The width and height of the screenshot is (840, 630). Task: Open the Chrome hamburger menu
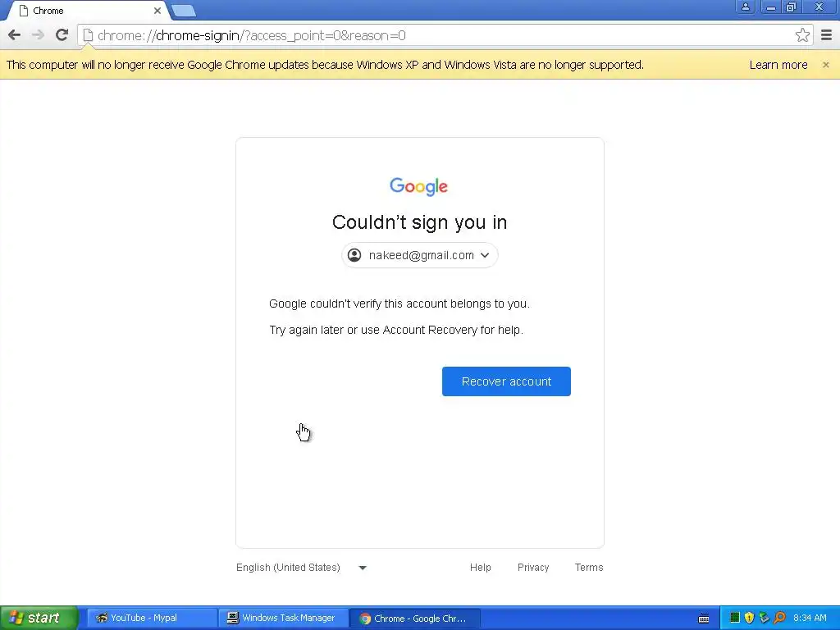point(827,35)
